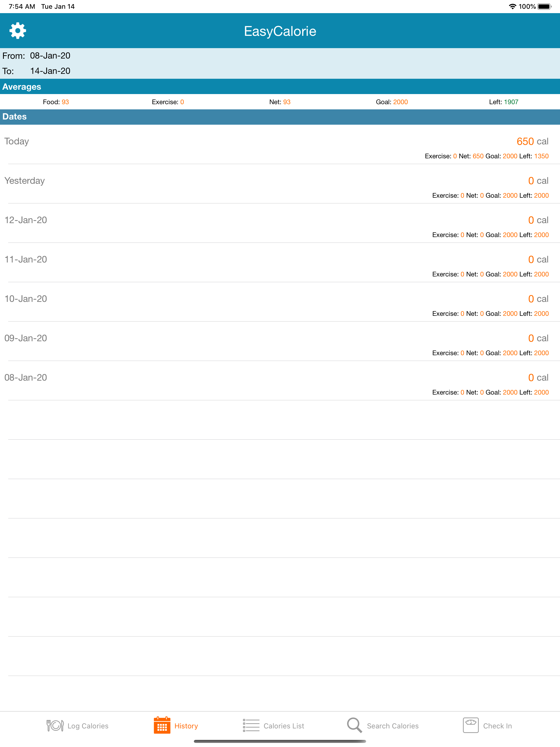560x747 pixels.
Task: Select the 09-Jan-20 row
Action: tap(280, 341)
